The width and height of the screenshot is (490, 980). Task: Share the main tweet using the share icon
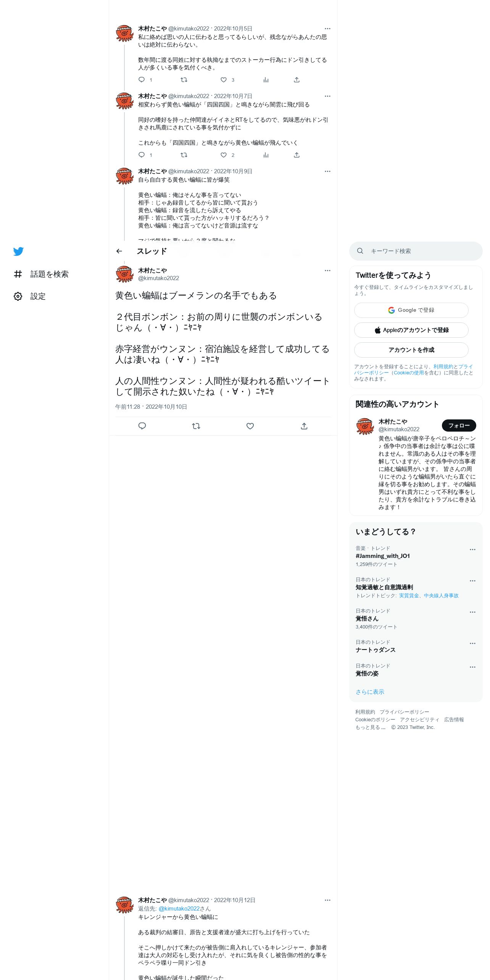tap(304, 426)
